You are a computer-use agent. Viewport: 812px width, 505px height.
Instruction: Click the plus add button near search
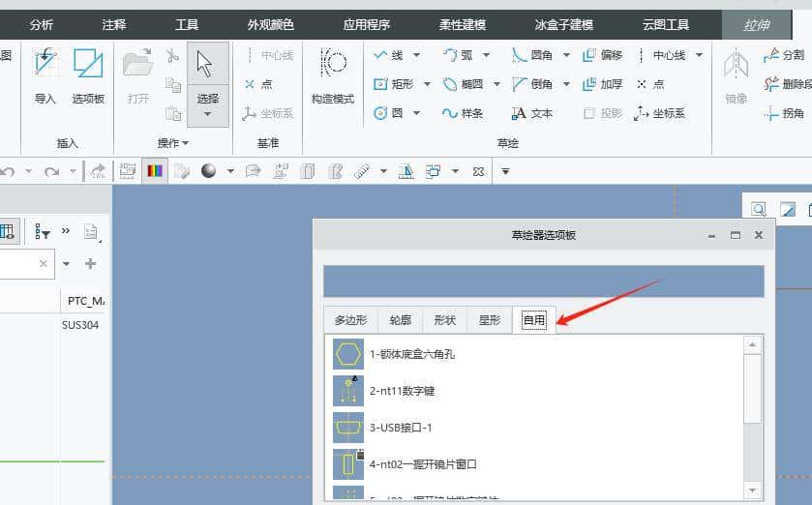coord(91,264)
